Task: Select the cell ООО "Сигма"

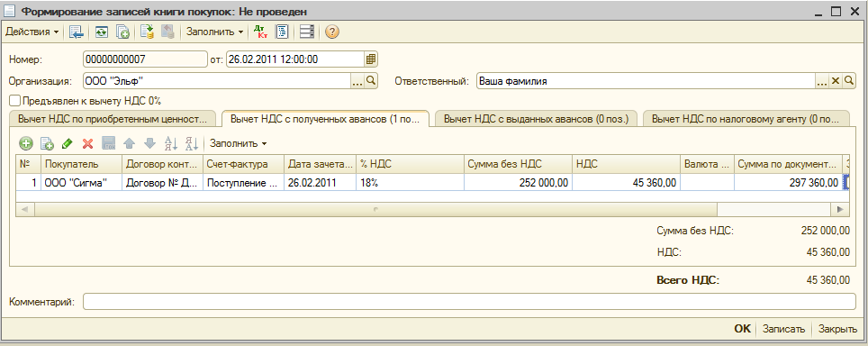Action: click(x=81, y=182)
